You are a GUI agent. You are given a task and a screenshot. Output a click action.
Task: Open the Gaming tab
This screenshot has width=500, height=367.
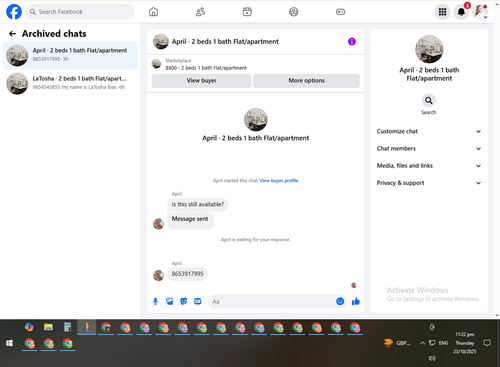coord(340,12)
